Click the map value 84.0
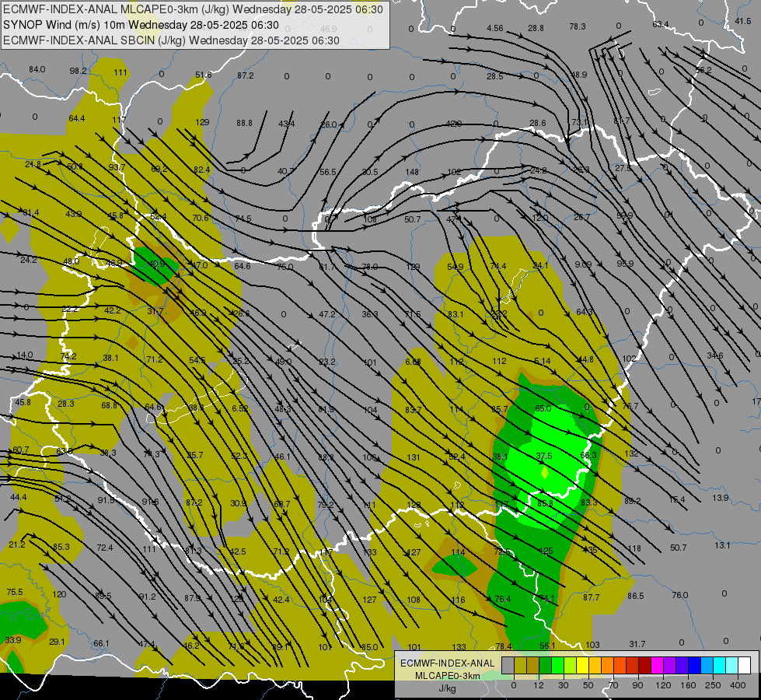This screenshot has height=700, width=761. tap(37, 69)
